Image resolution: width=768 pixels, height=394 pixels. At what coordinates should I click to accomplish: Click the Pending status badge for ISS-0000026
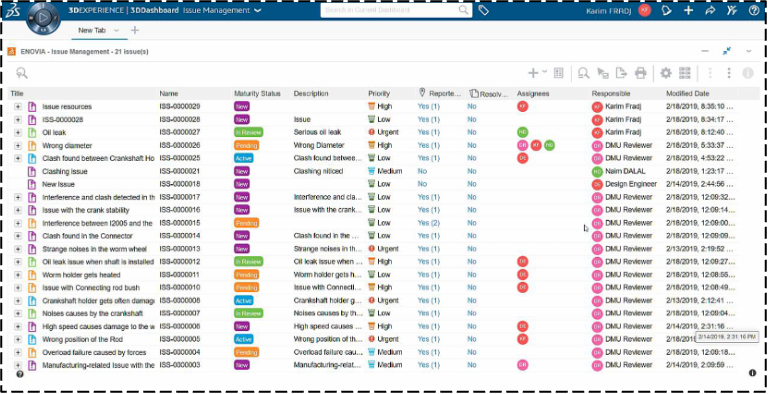click(x=246, y=146)
